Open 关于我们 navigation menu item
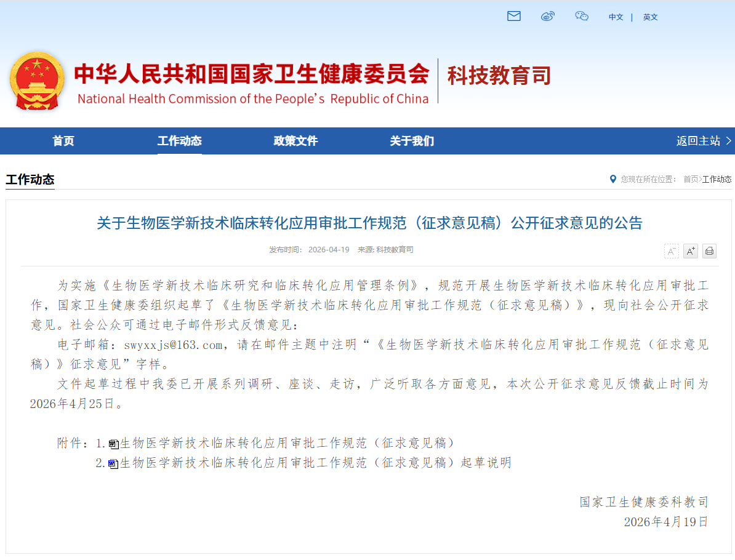735x560 pixels. click(x=412, y=141)
